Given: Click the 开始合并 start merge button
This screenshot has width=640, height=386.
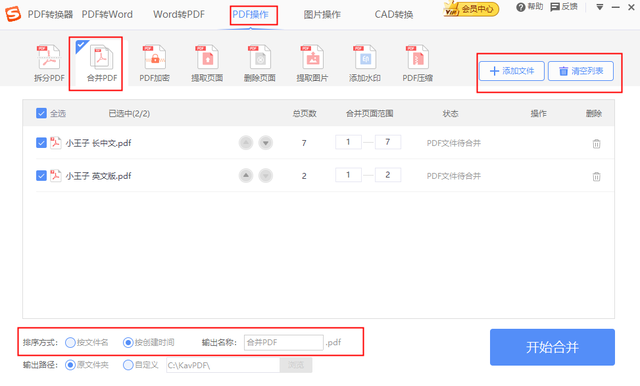Looking at the screenshot, I should point(552,347).
